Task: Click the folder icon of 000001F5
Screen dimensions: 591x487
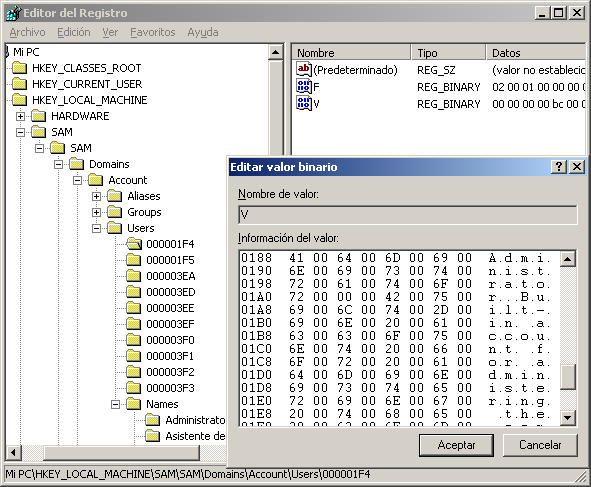Action: pyautogui.click(x=133, y=260)
